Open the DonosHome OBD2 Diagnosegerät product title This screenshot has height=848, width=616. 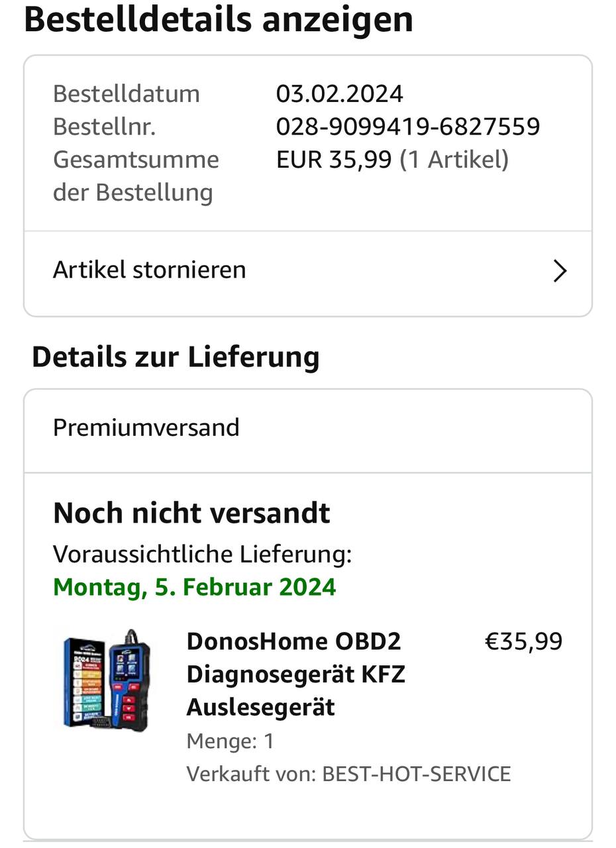click(x=295, y=674)
